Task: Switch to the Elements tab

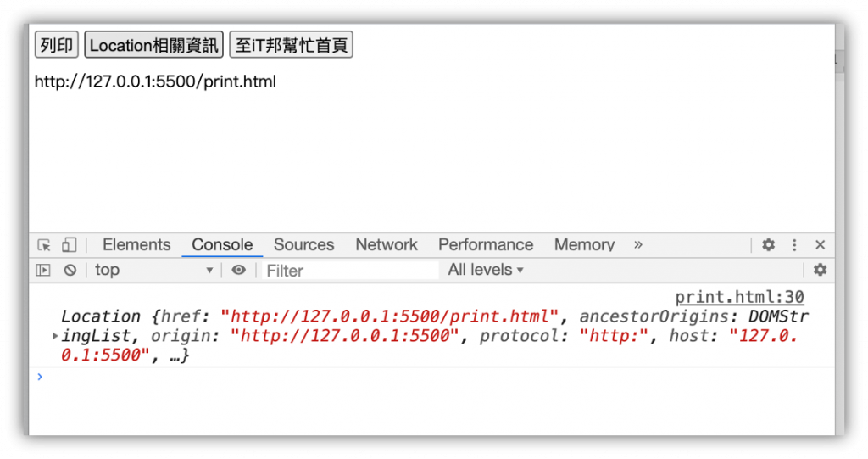Action: pos(136,244)
